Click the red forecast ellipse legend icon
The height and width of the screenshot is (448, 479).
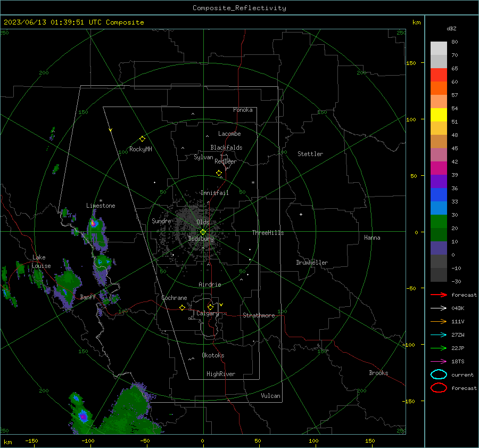tap(439, 388)
